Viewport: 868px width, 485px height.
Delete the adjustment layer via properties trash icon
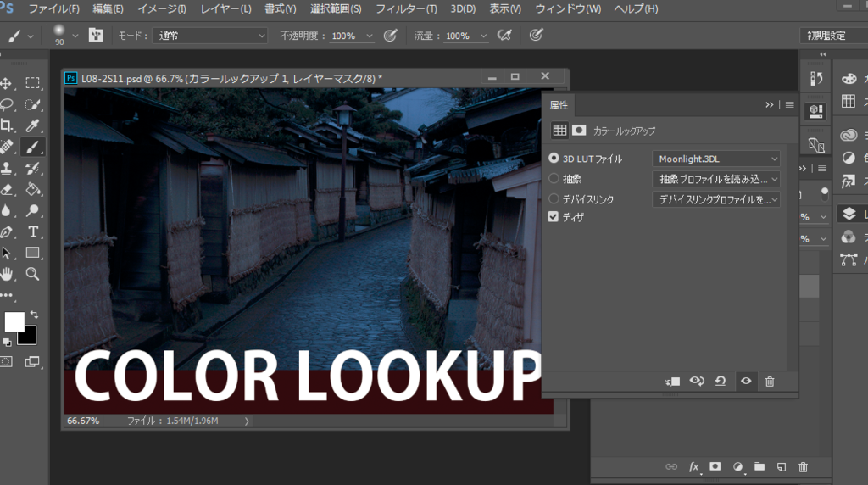pos(770,382)
